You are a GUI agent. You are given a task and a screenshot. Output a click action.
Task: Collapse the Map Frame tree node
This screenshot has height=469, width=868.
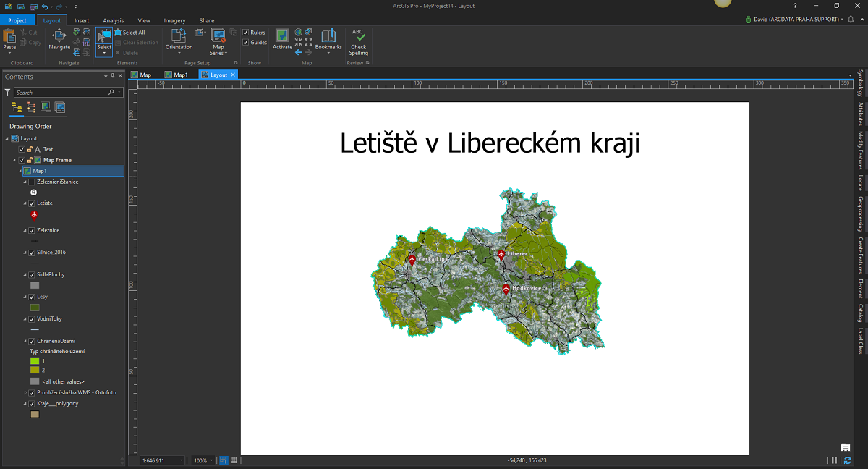pyautogui.click(x=14, y=160)
